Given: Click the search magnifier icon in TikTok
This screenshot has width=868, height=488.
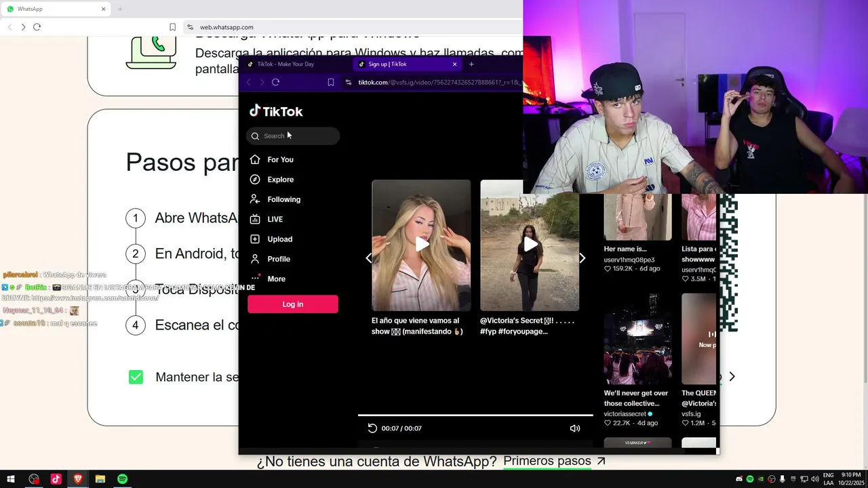Looking at the screenshot, I should [x=255, y=136].
